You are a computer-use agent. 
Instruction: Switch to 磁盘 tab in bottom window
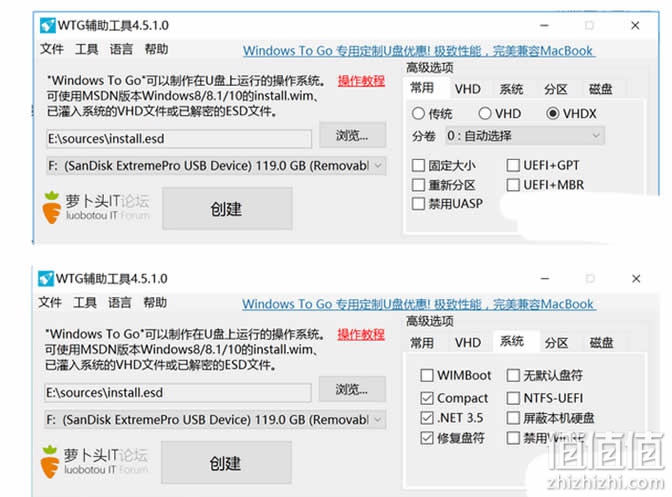click(x=601, y=343)
